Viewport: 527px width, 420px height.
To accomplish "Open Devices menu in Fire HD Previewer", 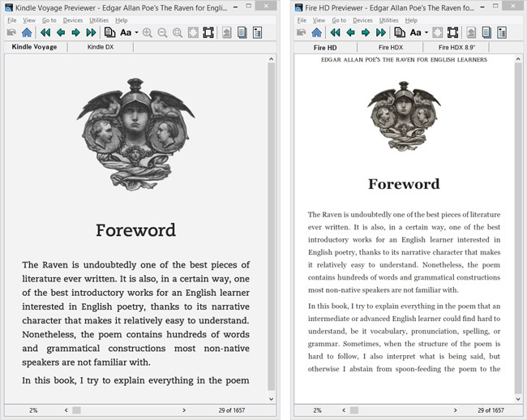I will [362, 20].
